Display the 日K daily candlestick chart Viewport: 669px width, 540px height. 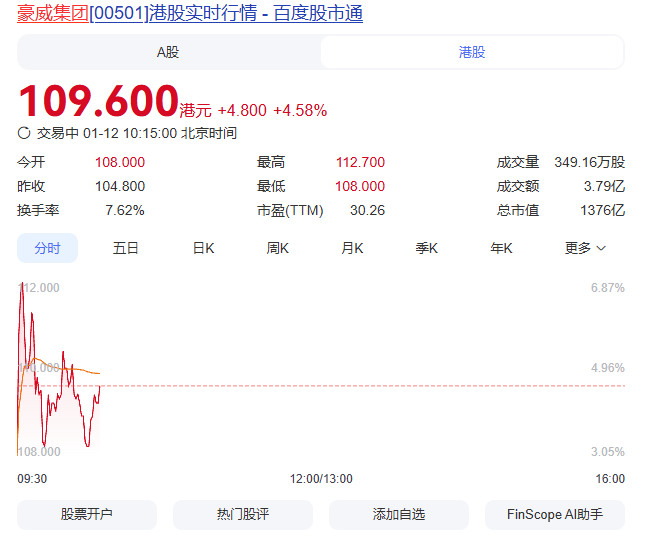203,248
